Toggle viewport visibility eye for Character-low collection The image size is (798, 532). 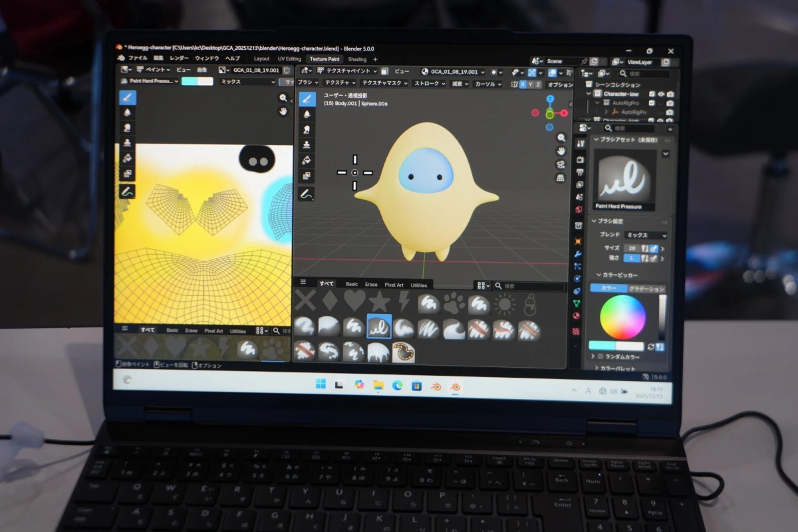661,94
